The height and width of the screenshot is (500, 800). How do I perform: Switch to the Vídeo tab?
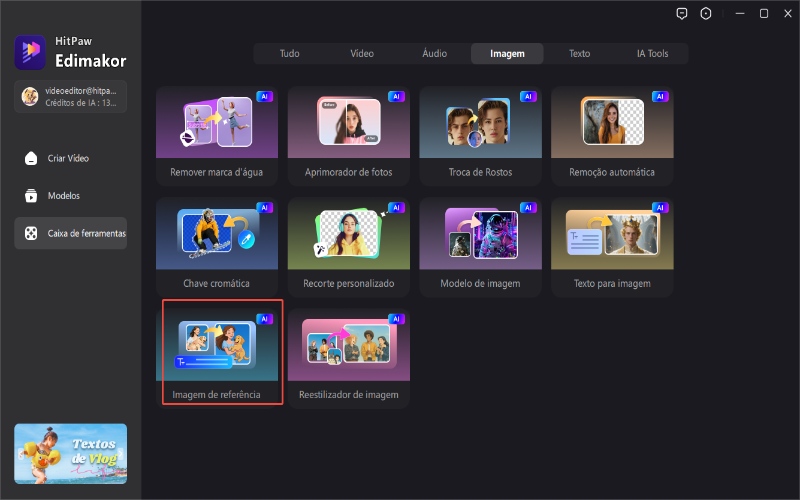[362, 53]
